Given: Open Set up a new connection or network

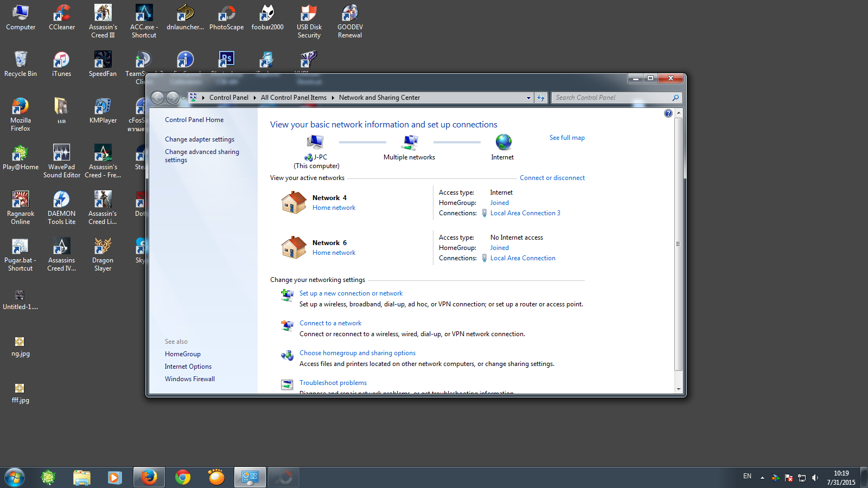Looking at the screenshot, I should click(351, 293).
